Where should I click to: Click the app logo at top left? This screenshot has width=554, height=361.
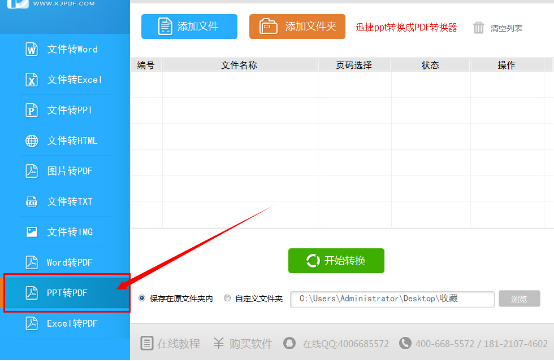pyautogui.click(x=18, y=4)
